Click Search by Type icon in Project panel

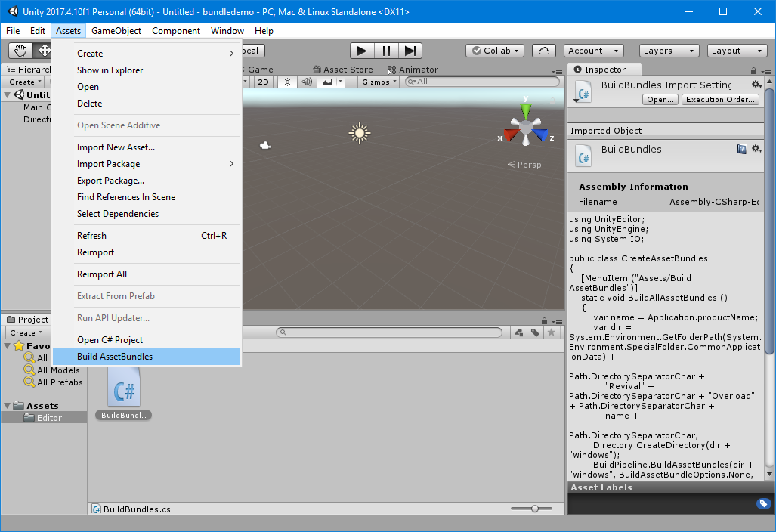point(518,332)
